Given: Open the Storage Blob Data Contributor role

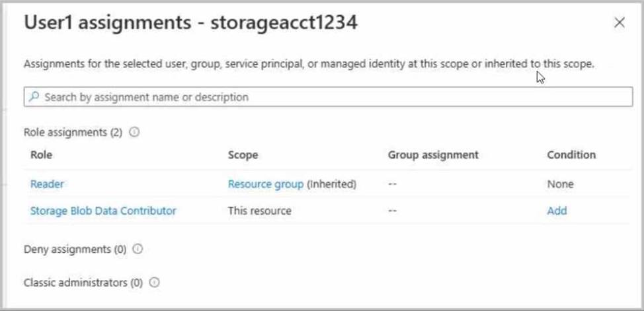Looking at the screenshot, I should [103, 211].
